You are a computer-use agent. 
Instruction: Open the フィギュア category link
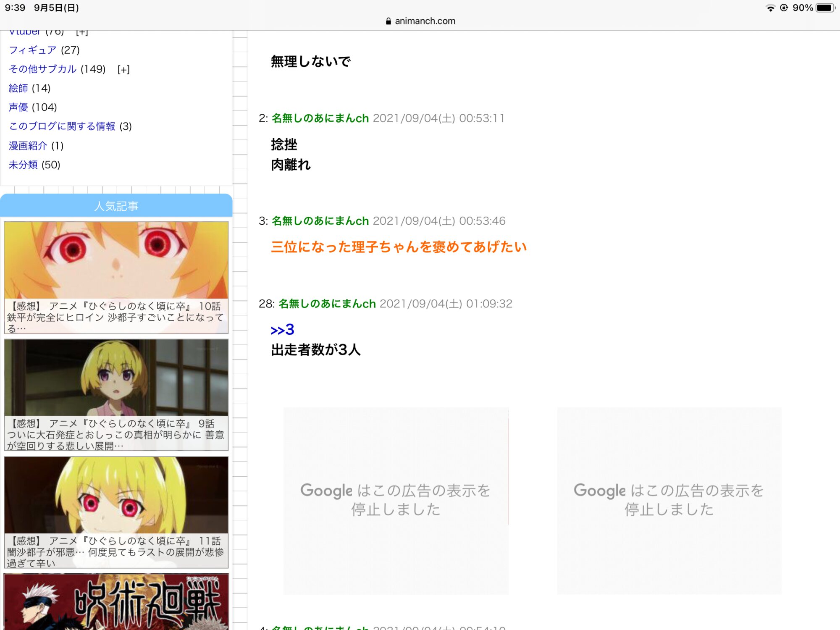(x=33, y=50)
